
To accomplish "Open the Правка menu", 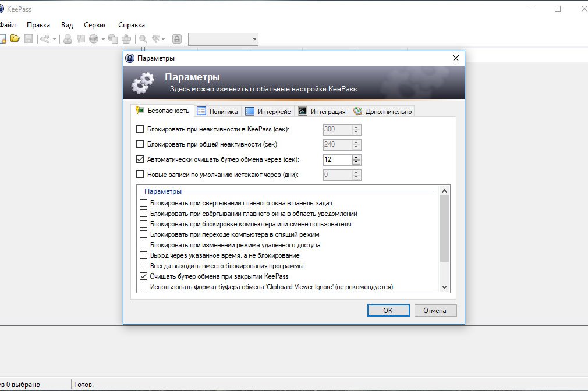I will [x=38, y=25].
